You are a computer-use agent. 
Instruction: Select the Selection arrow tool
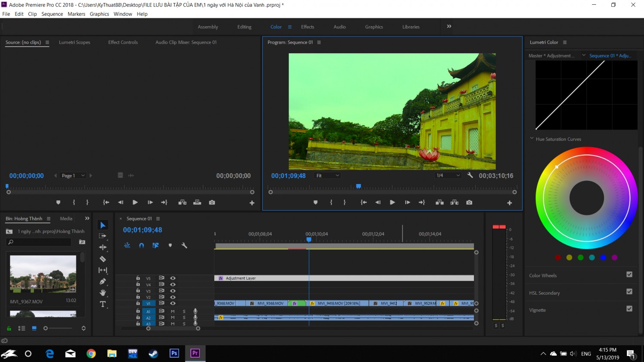(103, 225)
